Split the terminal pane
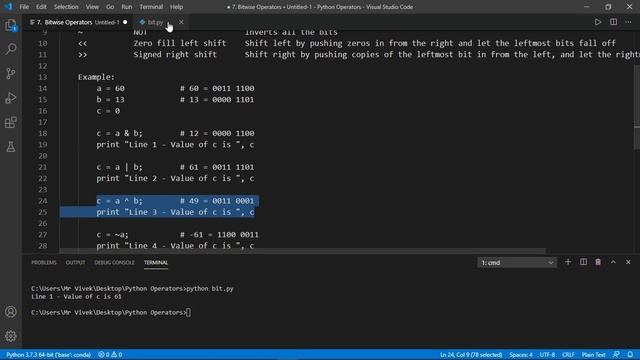Image resolution: width=640 pixels, height=360 pixels. tap(583, 262)
